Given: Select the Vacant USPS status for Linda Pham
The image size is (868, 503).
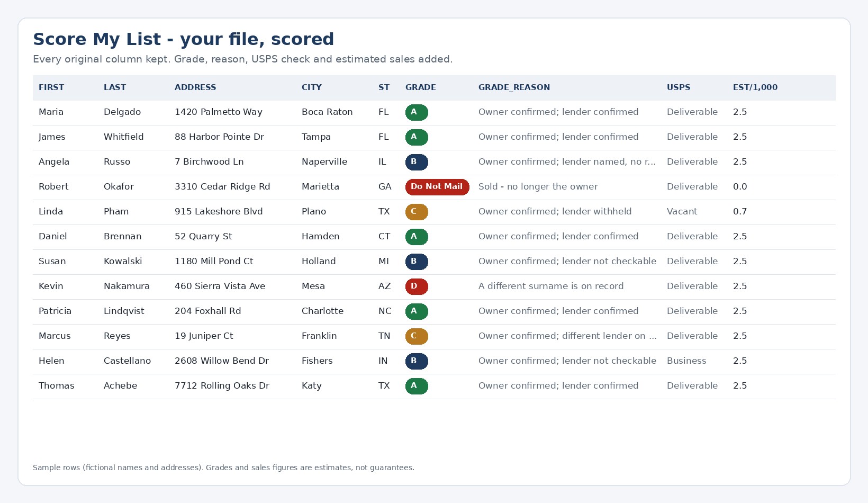Looking at the screenshot, I should pos(682,212).
